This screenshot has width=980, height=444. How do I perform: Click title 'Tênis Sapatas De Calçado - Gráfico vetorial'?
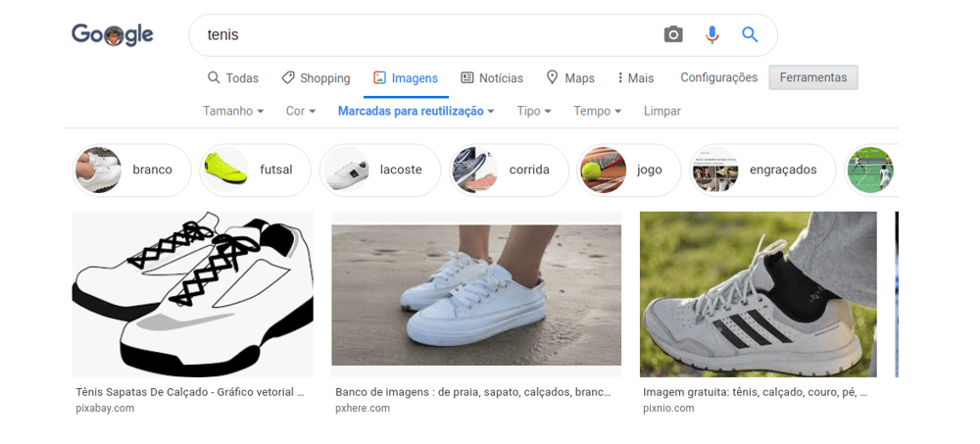pos(190,393)
